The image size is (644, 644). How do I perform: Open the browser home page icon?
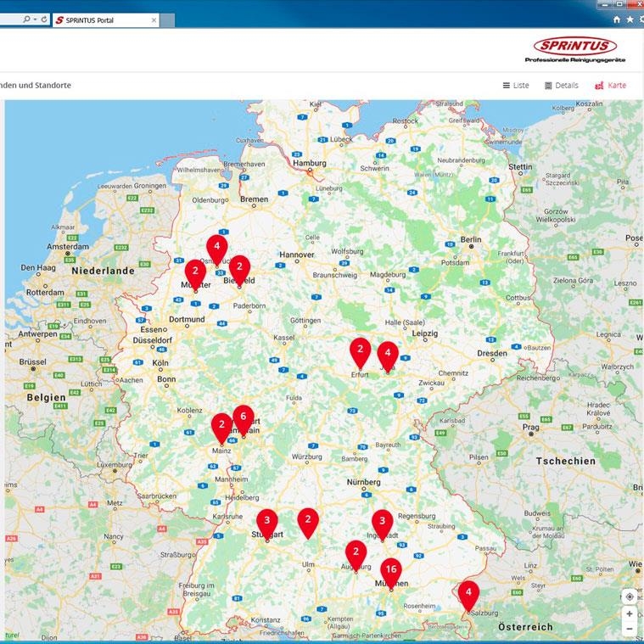(617, 20)
